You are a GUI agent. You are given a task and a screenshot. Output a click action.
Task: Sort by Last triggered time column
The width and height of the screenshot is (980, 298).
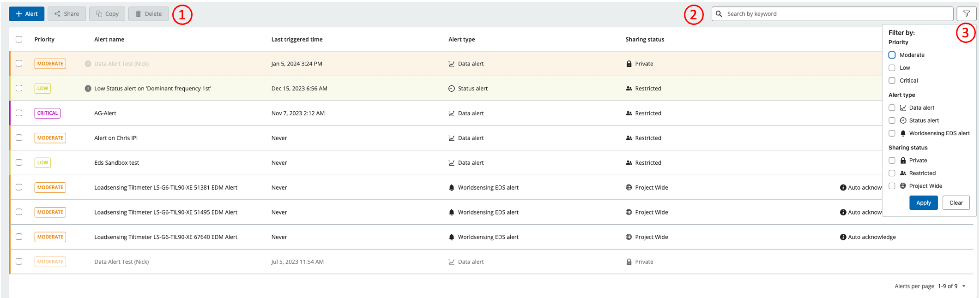coord(297,39)
